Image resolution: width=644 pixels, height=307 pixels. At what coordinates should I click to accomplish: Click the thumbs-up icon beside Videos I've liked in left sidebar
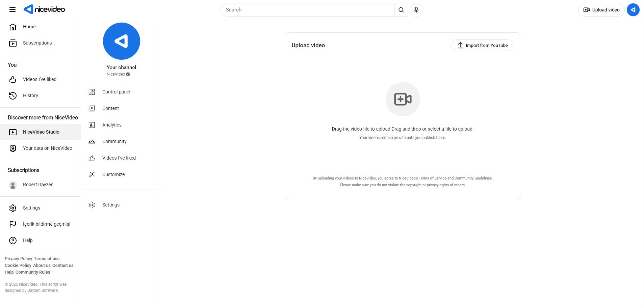(13, 80)
